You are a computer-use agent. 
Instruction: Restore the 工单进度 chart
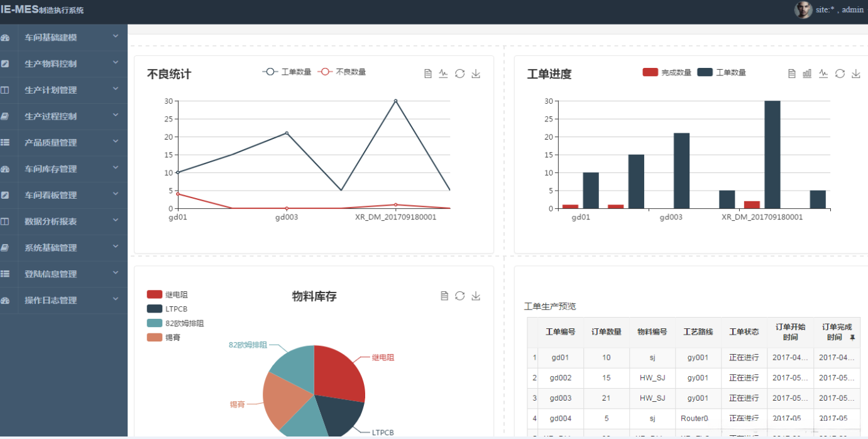[x=840, y=74]
